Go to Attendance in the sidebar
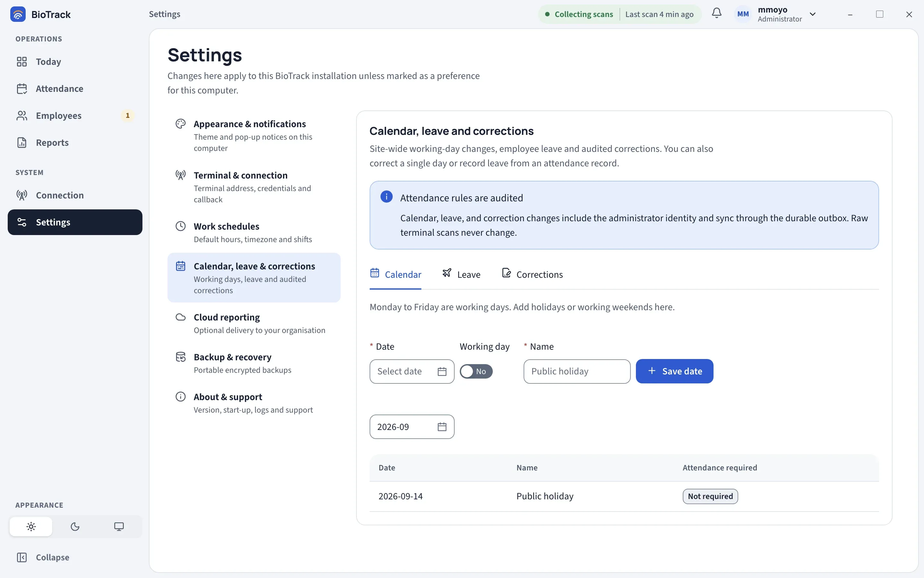 tap(75, 89)
